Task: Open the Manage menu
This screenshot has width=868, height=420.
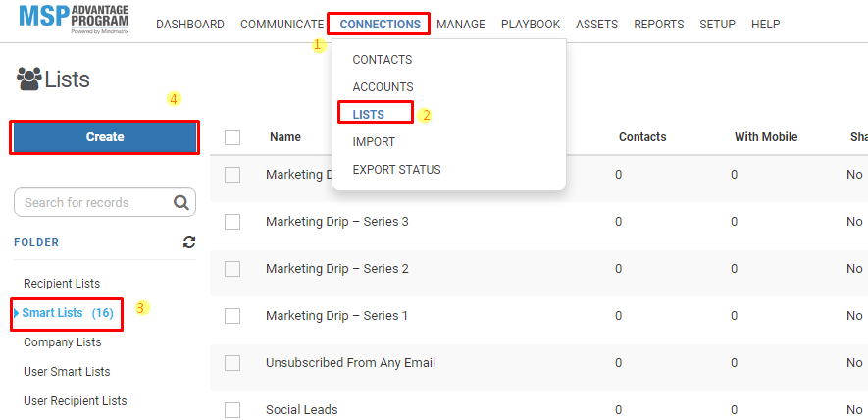Action: [461, 25]
